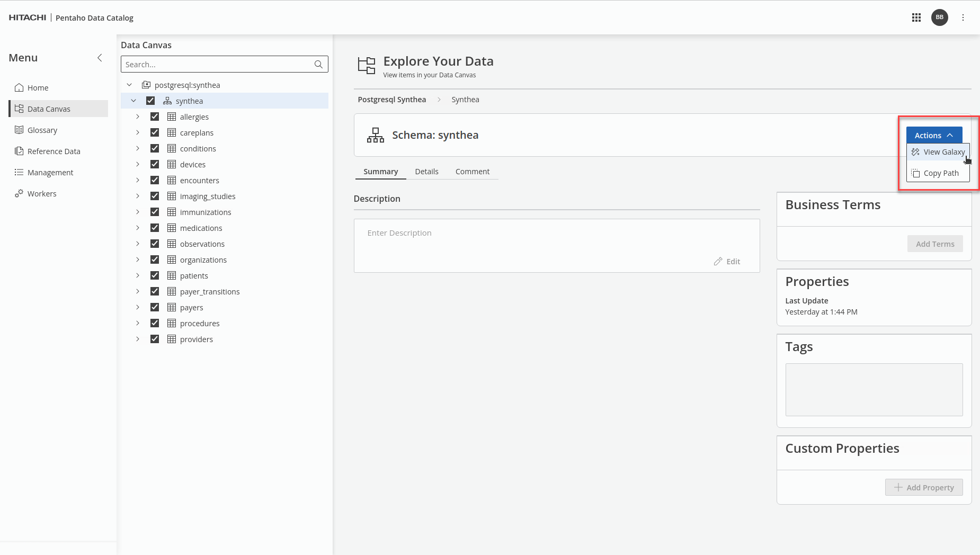Choose Copy Path in Actions menu
This screenshot has width=980, height=555.
(x=938, y=173)
